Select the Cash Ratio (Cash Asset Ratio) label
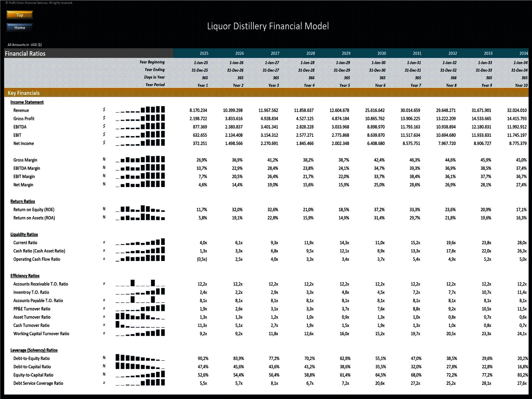The image size is (532, 399). click(x=39, y=251)
